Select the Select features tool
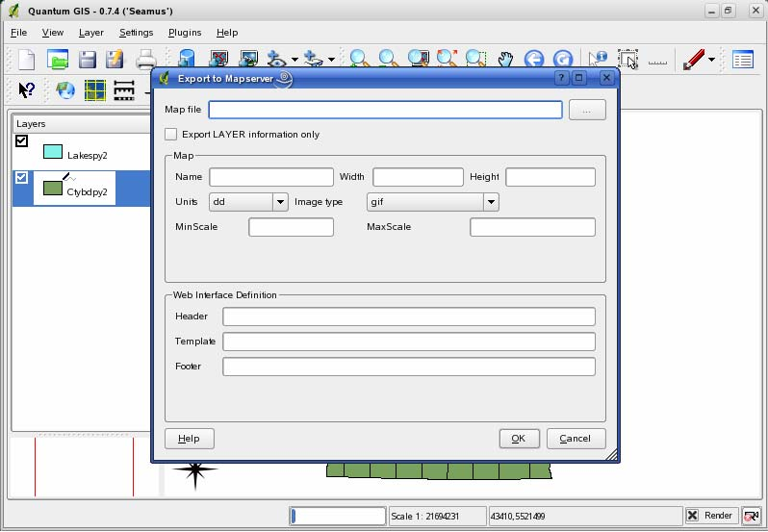 pos(627,60)
